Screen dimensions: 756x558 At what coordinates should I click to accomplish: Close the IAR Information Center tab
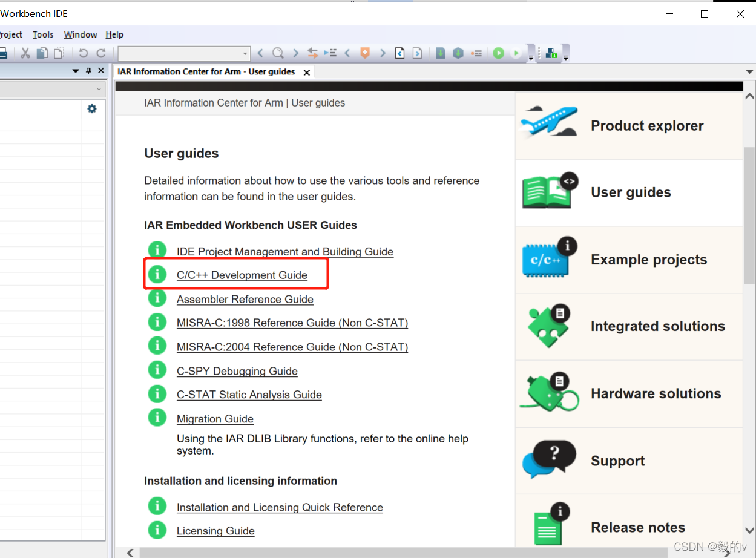click(307, 72)
